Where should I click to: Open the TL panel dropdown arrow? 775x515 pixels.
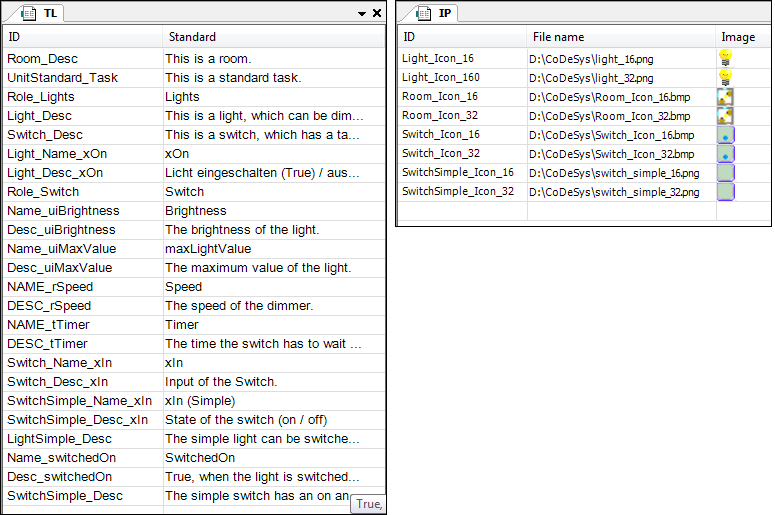[x=362, y=14]
